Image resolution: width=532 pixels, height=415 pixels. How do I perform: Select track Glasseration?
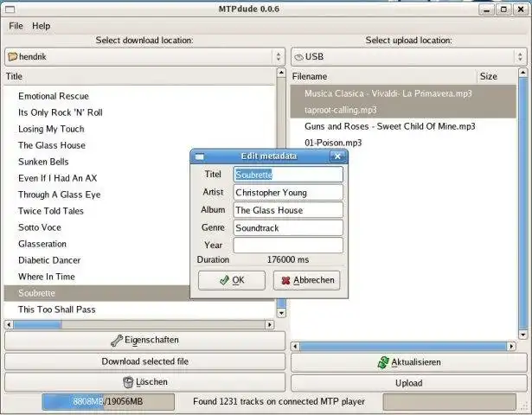(42, 244)
